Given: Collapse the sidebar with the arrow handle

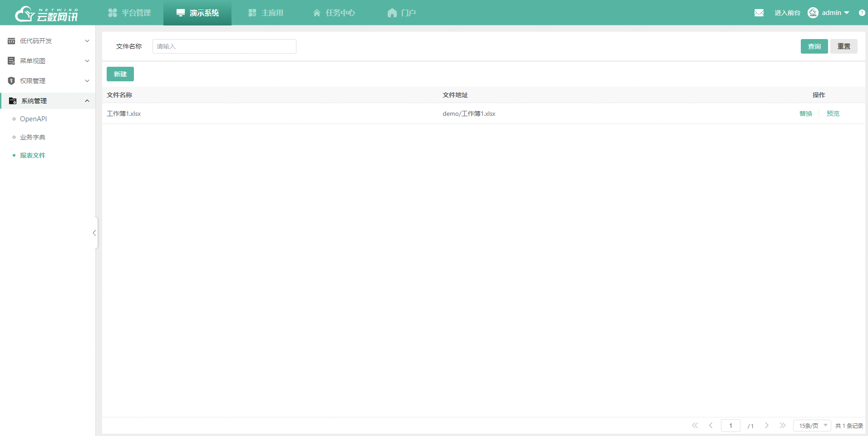Looking at the screenshot, I should pyautogui.click(x=94, y=233).
